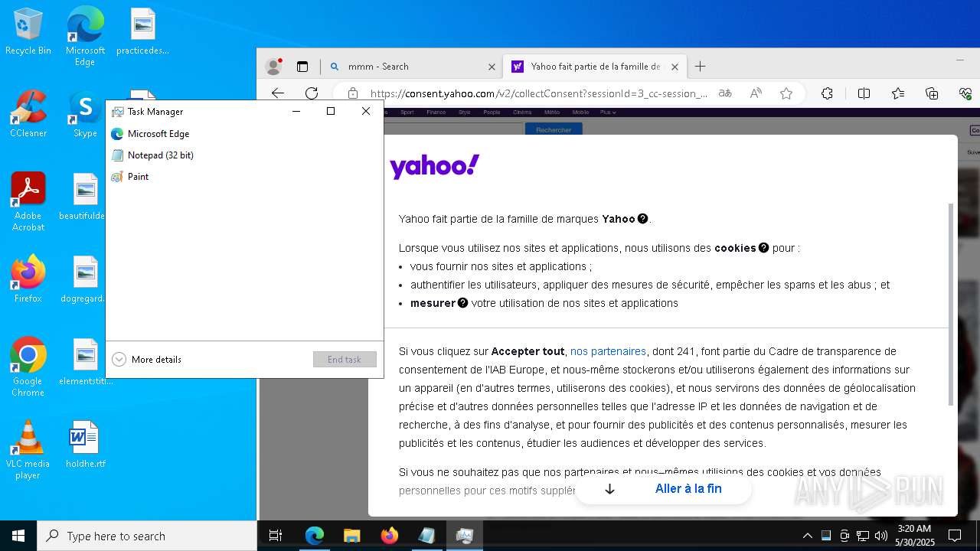Close the 'mmm - Search' tab
The image size is (980, 551).
click(x=492, y=67)
